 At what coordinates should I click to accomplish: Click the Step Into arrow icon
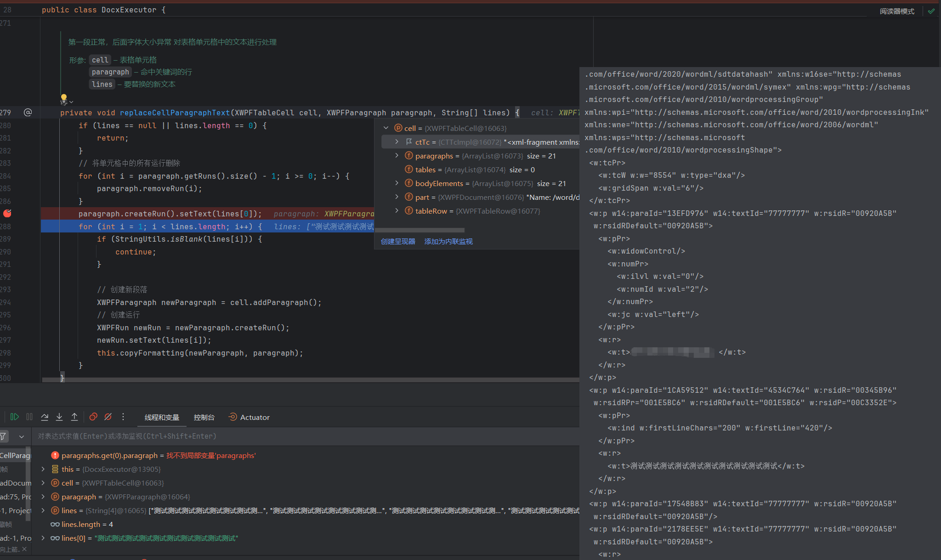click(x=59, y=417)
